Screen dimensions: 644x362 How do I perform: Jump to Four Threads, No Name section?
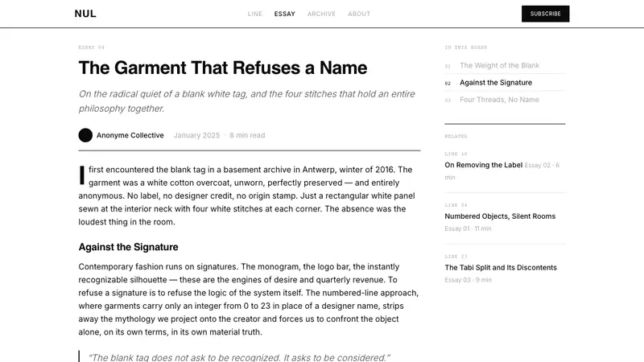pos(499,100)
